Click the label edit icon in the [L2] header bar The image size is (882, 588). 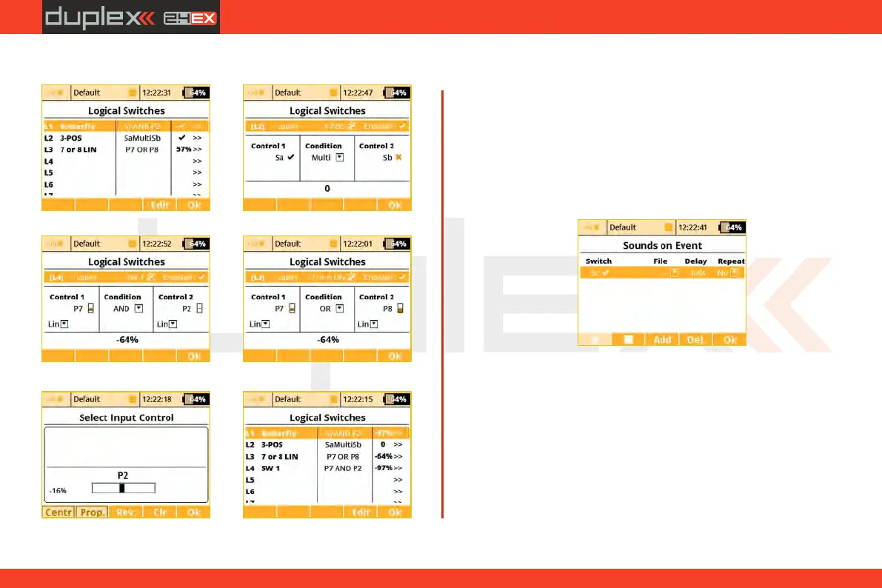tap(351, 127)
